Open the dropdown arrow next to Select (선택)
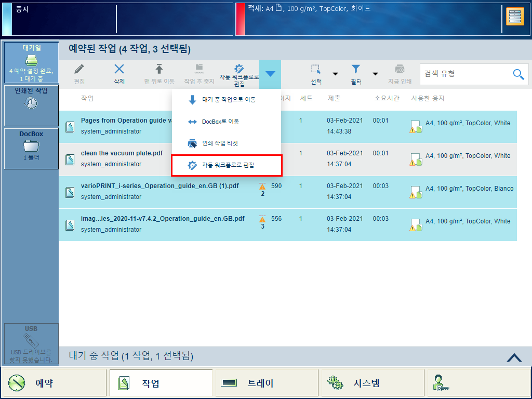 pos(335,74)
